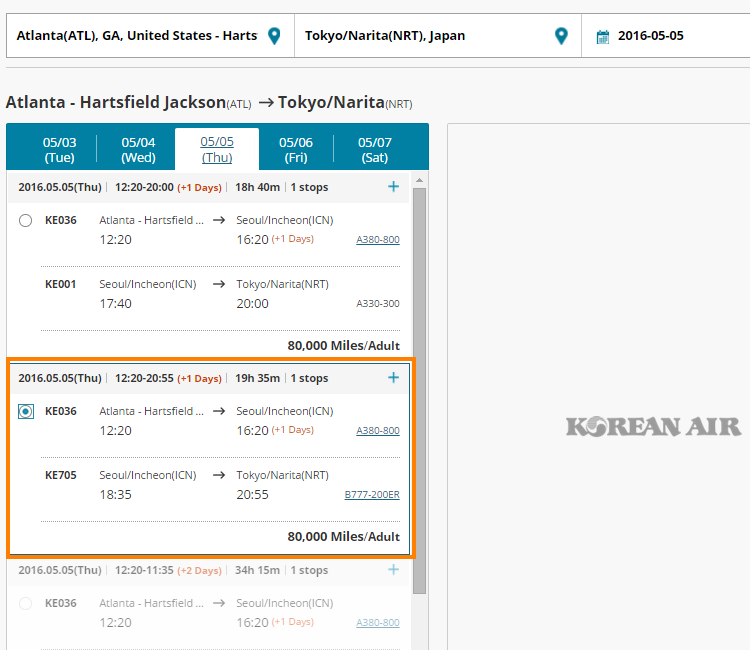
Task: Select the KE036 radio for 19h 35m itinerary
Action: [25, 411]
